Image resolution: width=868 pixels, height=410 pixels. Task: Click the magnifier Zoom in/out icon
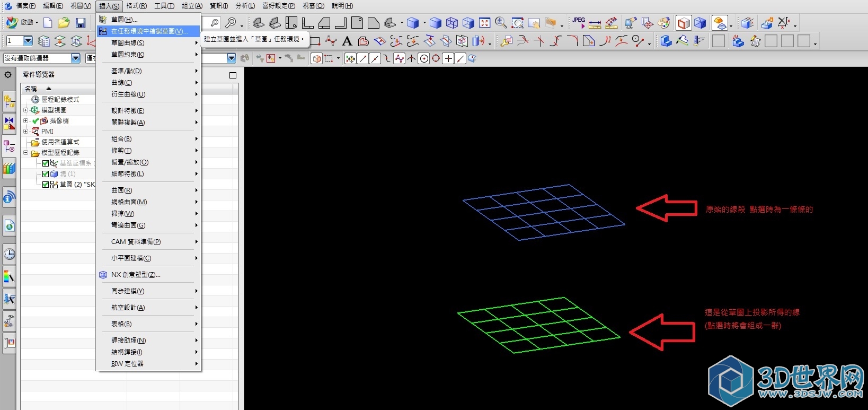coord(501,23)
